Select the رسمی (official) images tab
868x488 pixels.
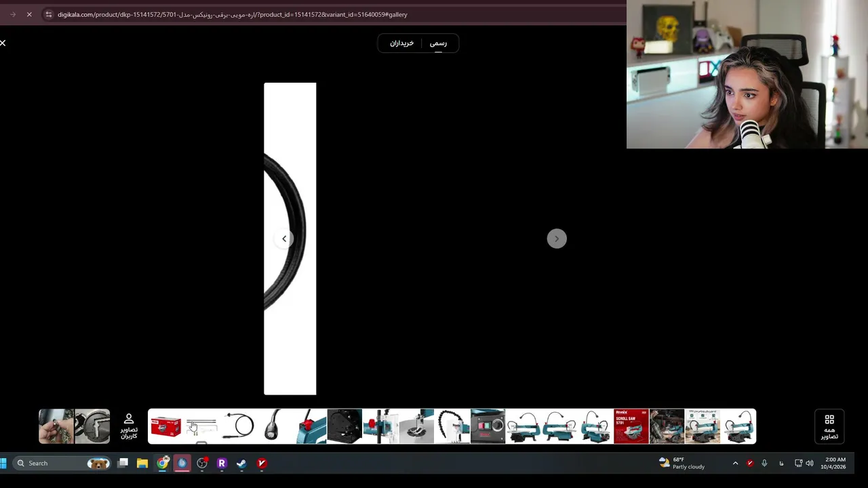438,43
